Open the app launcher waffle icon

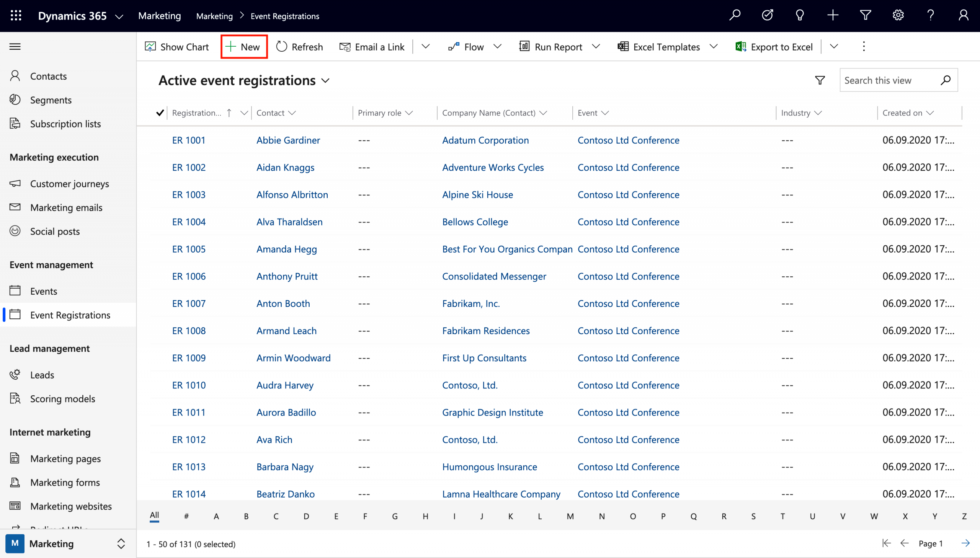tap(16, 16)
